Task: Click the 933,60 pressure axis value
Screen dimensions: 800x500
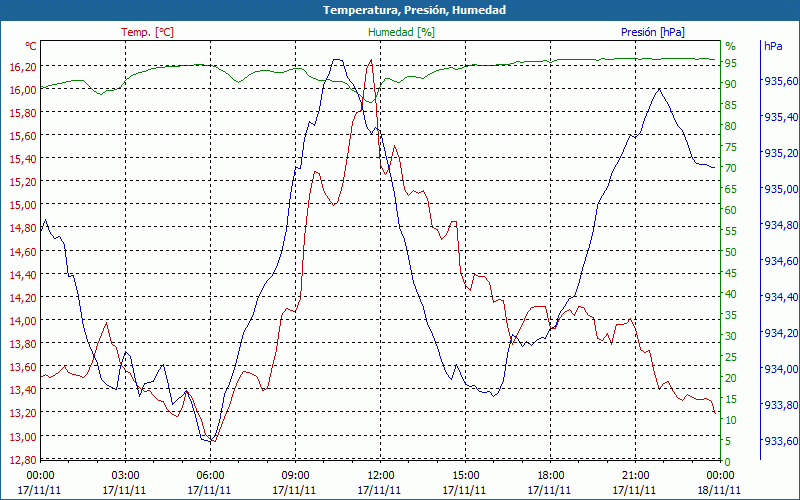Action: point(781,441)
